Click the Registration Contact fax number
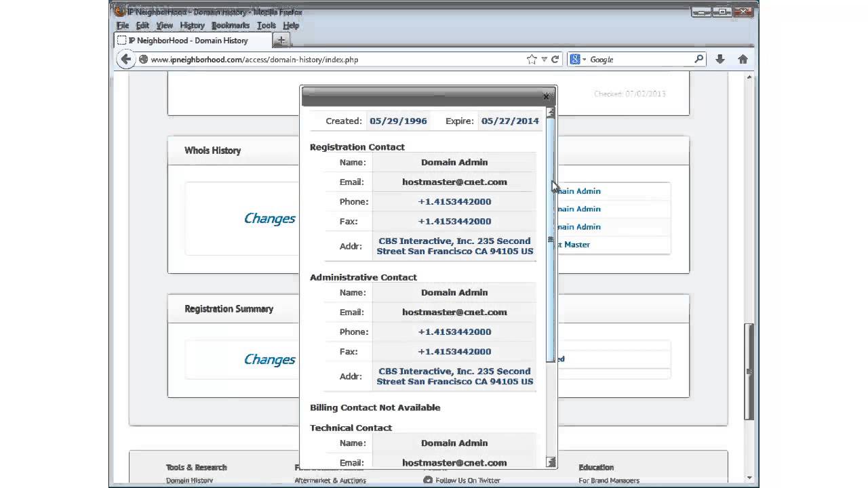 pyautogui.click(x=454, y=222)
